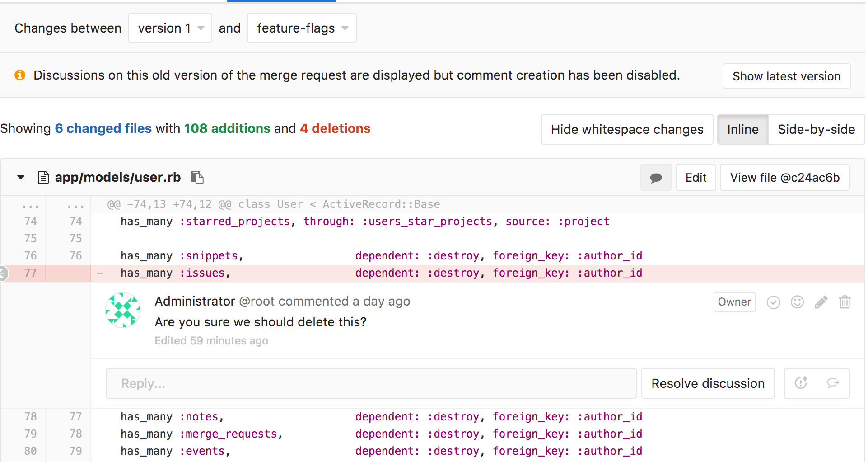The height and width of the screenshot is (462, 868).
Task: Jump to next discussion arrow icon
Action: click(x=833, y=383)
